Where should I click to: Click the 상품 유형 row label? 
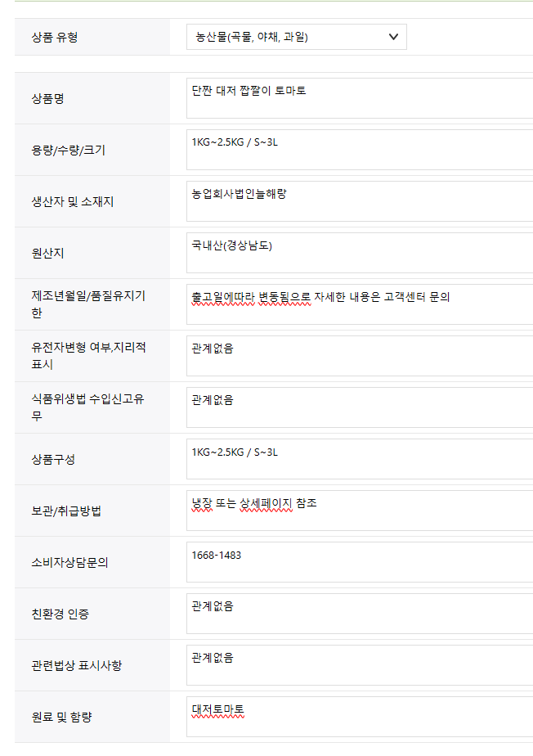pyautogui.click(x=55, y=37)
